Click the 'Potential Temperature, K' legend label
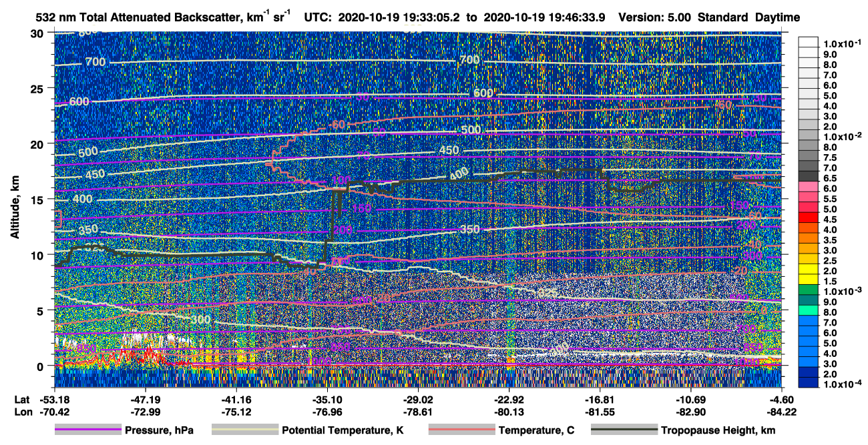868x445 pixels. [343, 431]
